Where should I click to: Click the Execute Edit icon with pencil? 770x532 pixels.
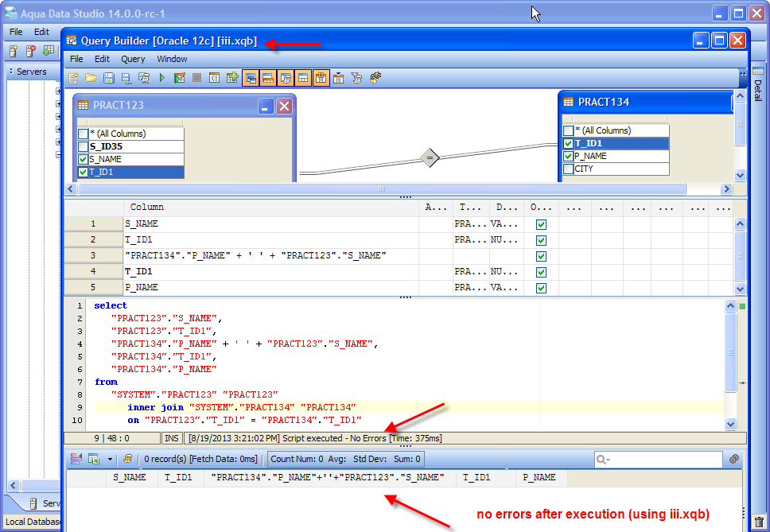point(180,78)
